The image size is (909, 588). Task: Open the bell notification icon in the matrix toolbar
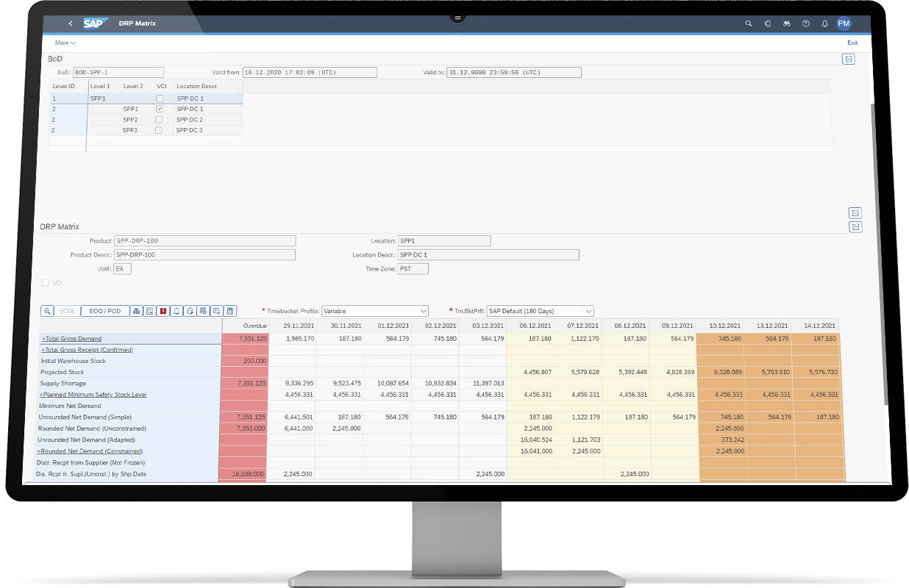[x=176, y=311]
